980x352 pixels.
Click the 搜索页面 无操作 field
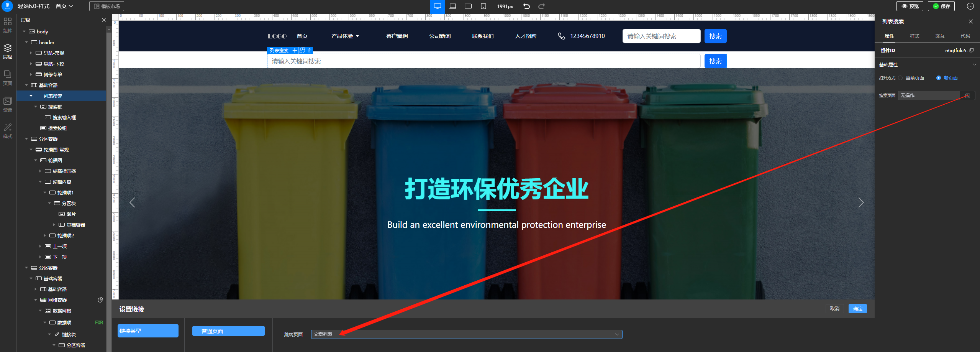pyautogui.click(x=929, y=95)
